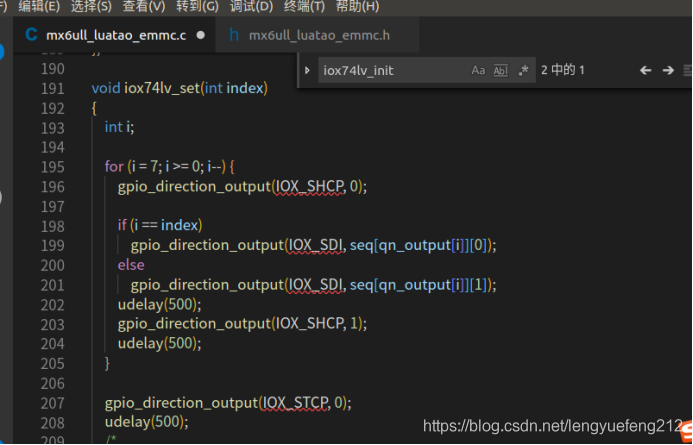The image size is (693, 445).
Task: Open the 查看(V) menu
Action: pos(143,6)
